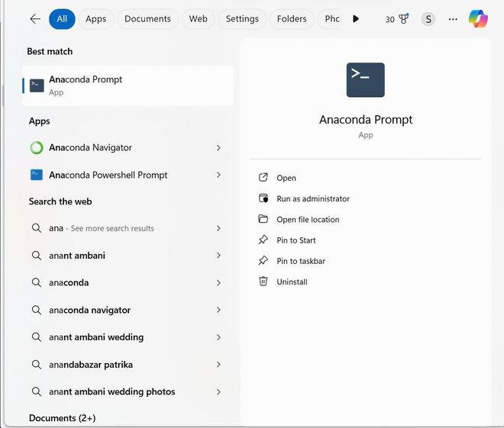The width and height of the screenshot is (504, 428).
Task: Switch to the Documents filter tab
Action: point(148,19)
